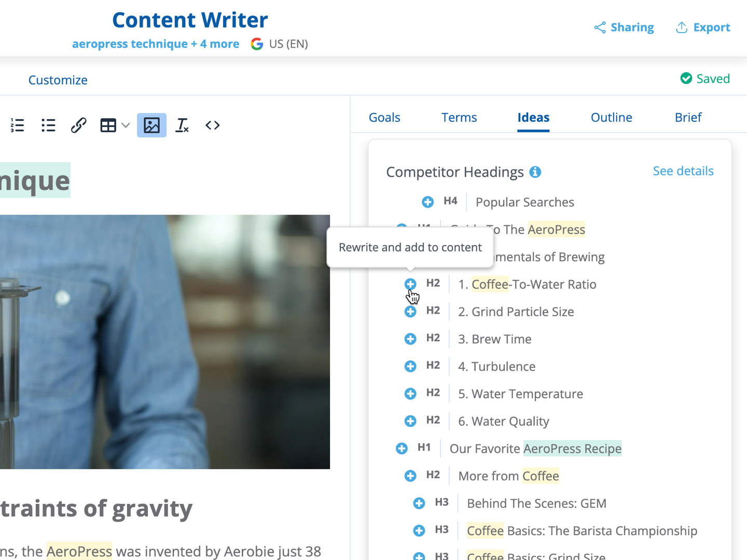Select the Ideas tab
747x560 pixels.
[x=533, y=118]
